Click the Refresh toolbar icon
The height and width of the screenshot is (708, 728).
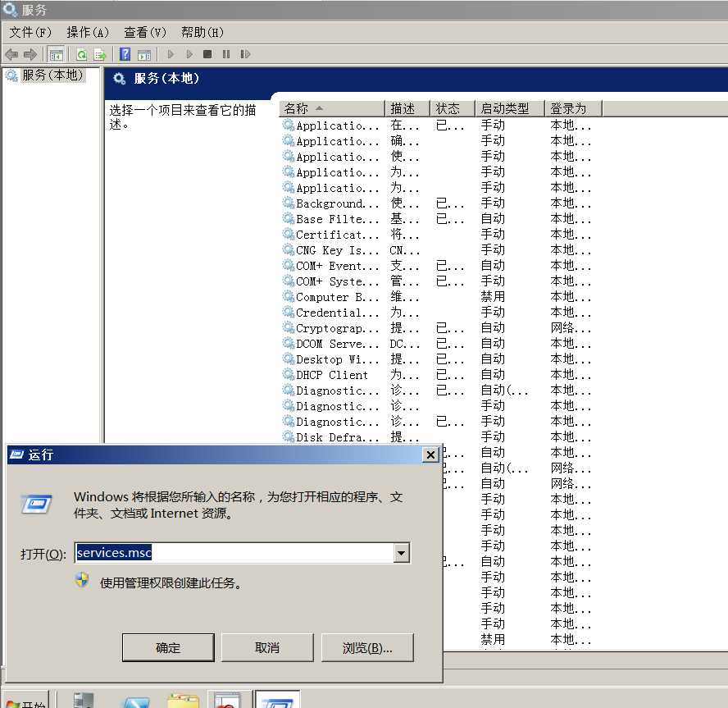(82, 54)
